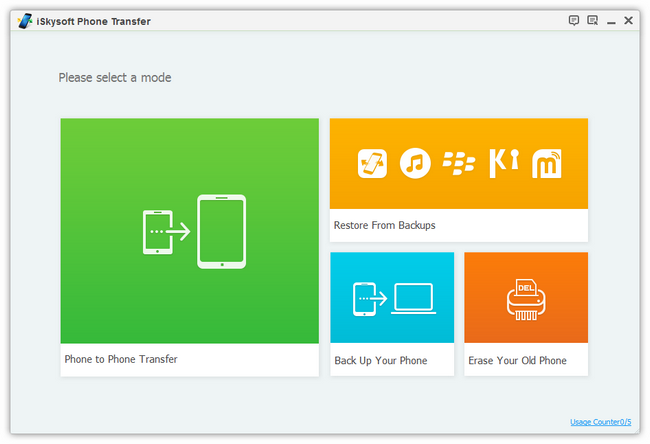The height and width of the screenshot is (444, 650).
Task: Click the Back Up Your Phone label
Action: 381,360
